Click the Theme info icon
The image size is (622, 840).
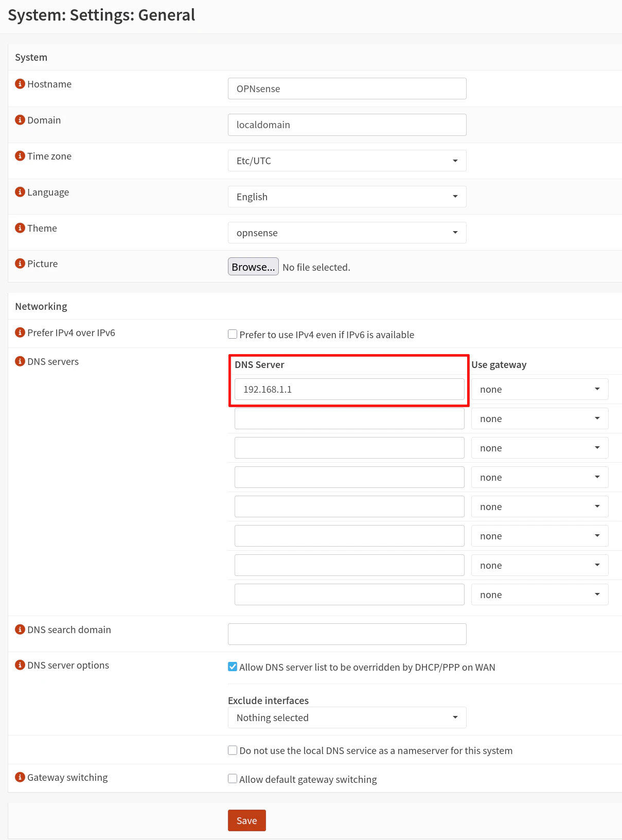coord(20,228)
